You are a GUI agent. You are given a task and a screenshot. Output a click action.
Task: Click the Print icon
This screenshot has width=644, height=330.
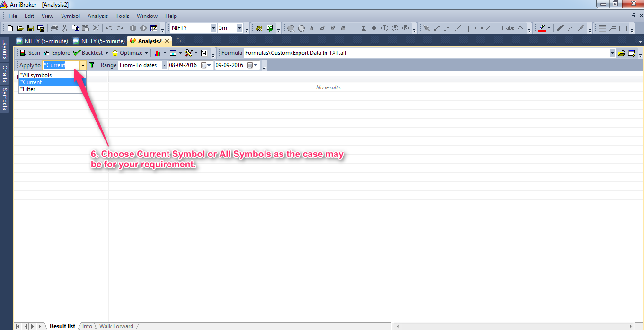[54, 28]
